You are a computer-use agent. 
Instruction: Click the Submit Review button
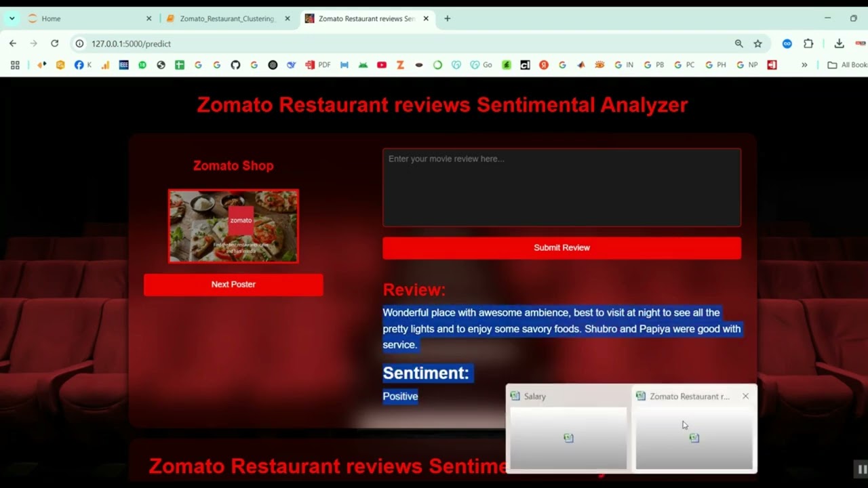coord(561,247)
